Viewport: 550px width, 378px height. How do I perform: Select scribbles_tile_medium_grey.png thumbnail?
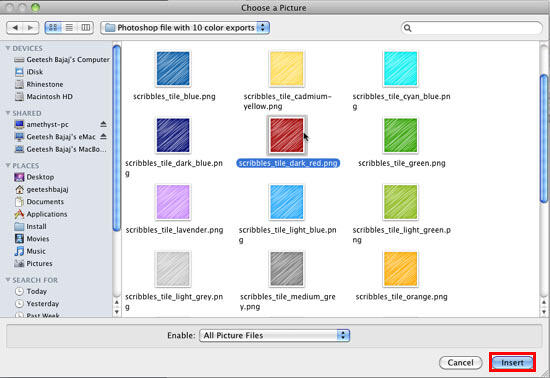pyautogui.click(x=287, y=269)
